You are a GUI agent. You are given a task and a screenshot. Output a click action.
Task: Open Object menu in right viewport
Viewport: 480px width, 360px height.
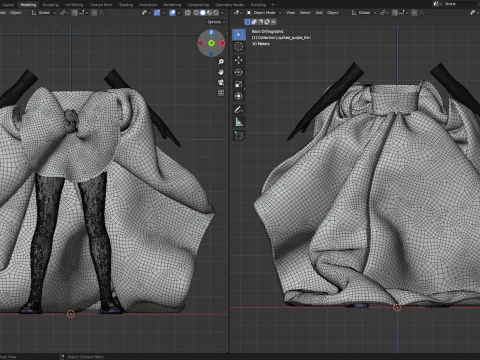click(x=333, y=13)
